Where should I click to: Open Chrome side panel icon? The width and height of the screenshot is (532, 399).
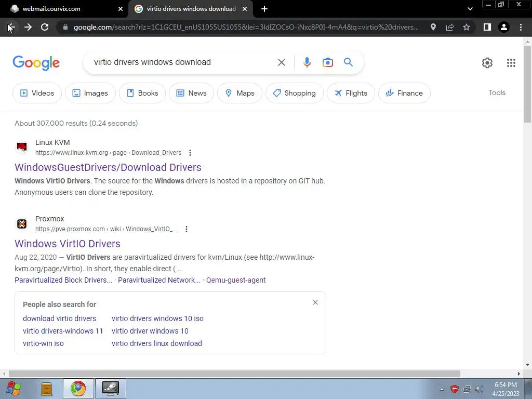pyautogui.click(x=487, y=27)
